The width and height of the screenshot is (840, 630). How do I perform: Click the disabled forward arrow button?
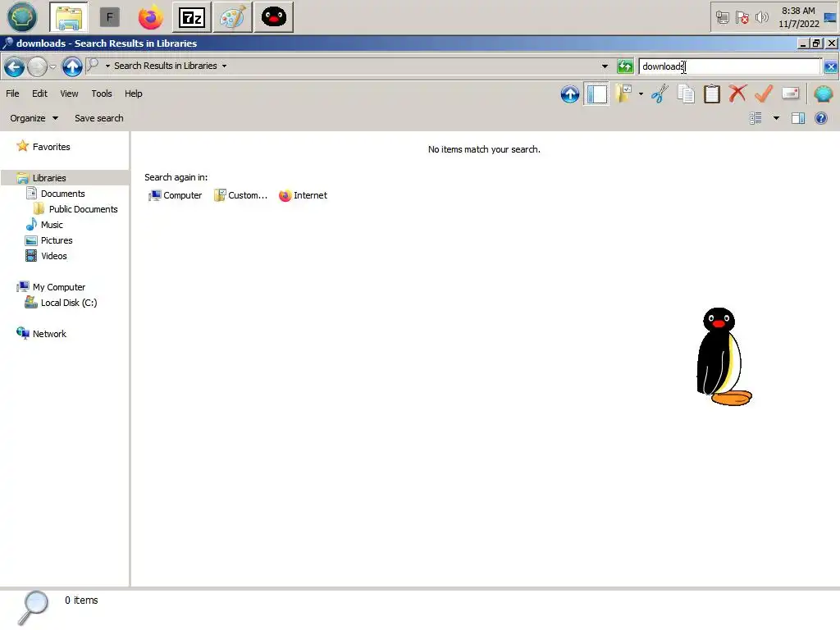pyautogui.click(x=37, y=67)
